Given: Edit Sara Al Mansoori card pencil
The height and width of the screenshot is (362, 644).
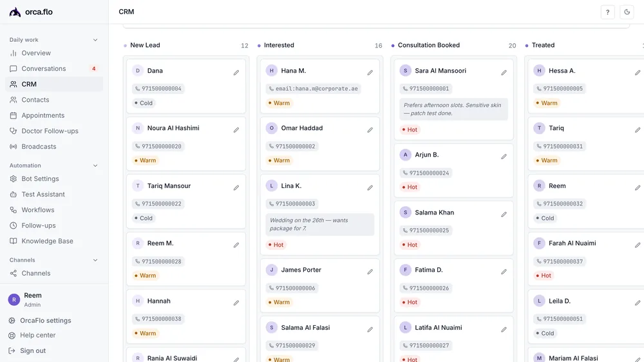Looking at the screenshot, I should click(x=504, y=73).
